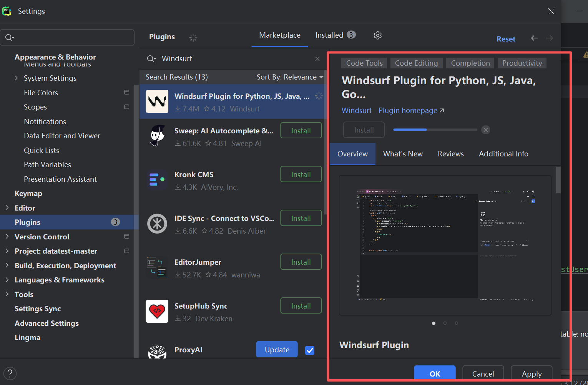Open the plugins gear settings icon
The image size is (588, 385).
(378, 35)
